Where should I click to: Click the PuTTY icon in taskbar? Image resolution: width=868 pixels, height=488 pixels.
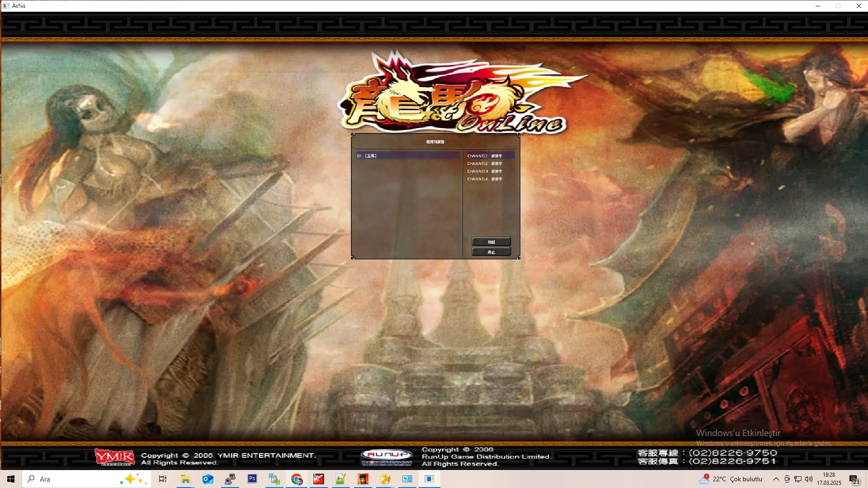[230, 479]
